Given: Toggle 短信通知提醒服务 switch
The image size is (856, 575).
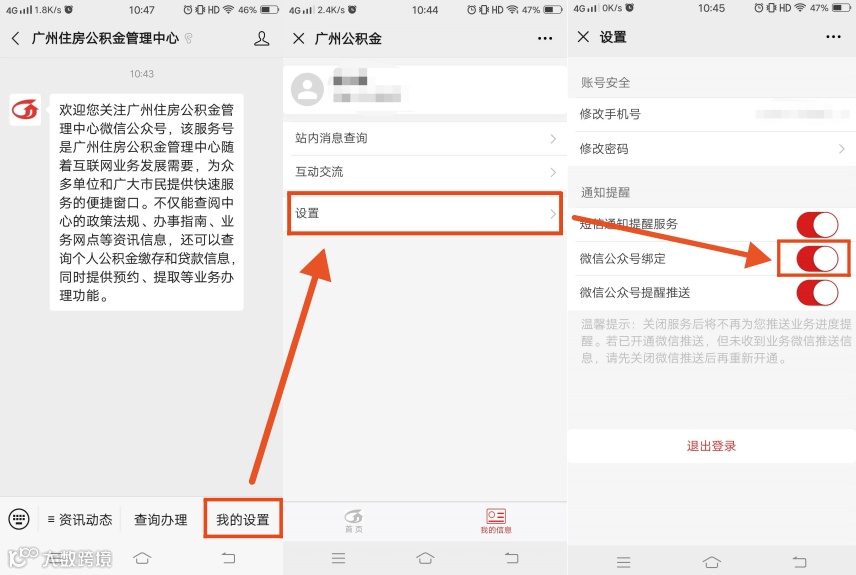Looking at the screenshot, I should pyautogui.click(x=817, y=224).
